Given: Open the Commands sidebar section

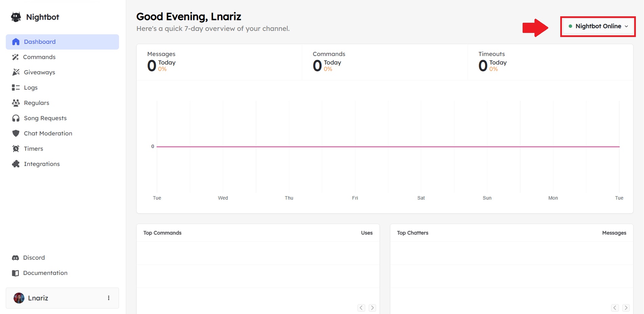Looking at the screenshot, I should (62, 57).
